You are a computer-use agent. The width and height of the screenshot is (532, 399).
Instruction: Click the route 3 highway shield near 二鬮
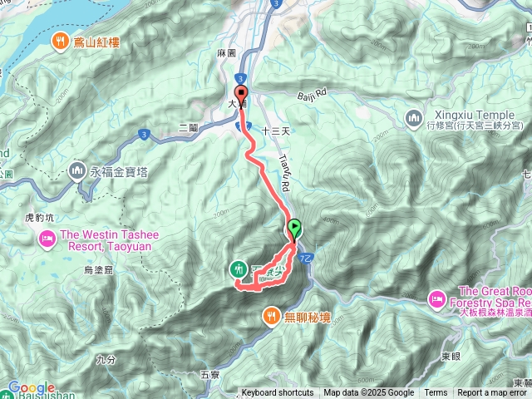144,135
